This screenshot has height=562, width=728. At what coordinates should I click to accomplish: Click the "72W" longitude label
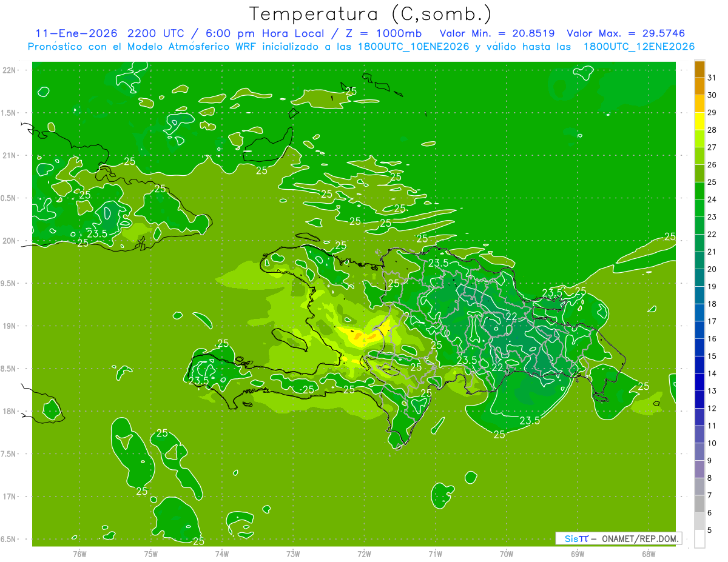(364, 554)
